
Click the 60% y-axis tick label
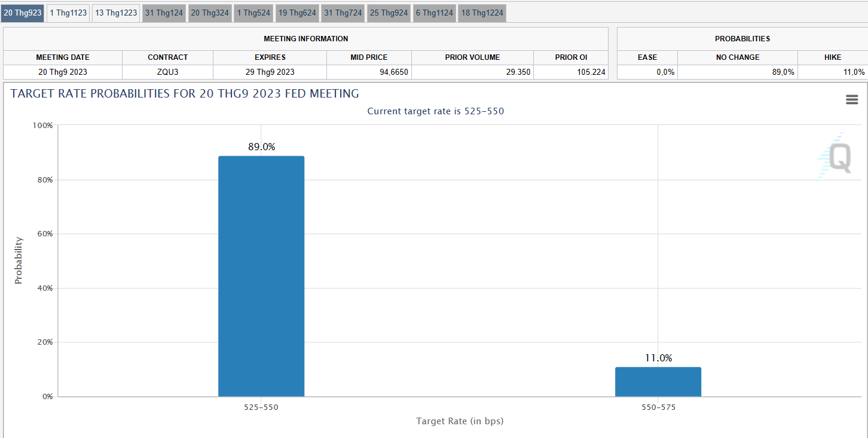tap(45, 234)
